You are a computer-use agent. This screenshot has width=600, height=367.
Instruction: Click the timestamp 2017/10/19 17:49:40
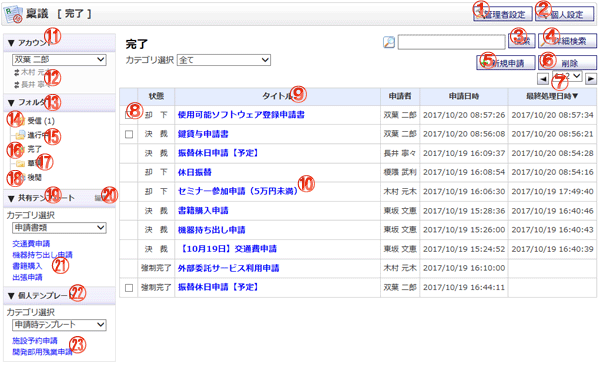pos(552,191)
